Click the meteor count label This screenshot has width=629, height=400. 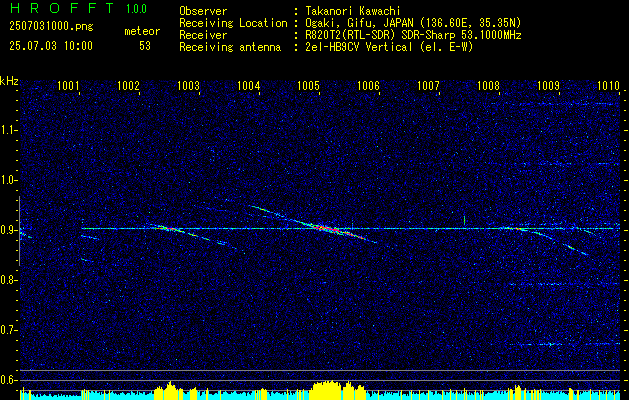point(142,31)
